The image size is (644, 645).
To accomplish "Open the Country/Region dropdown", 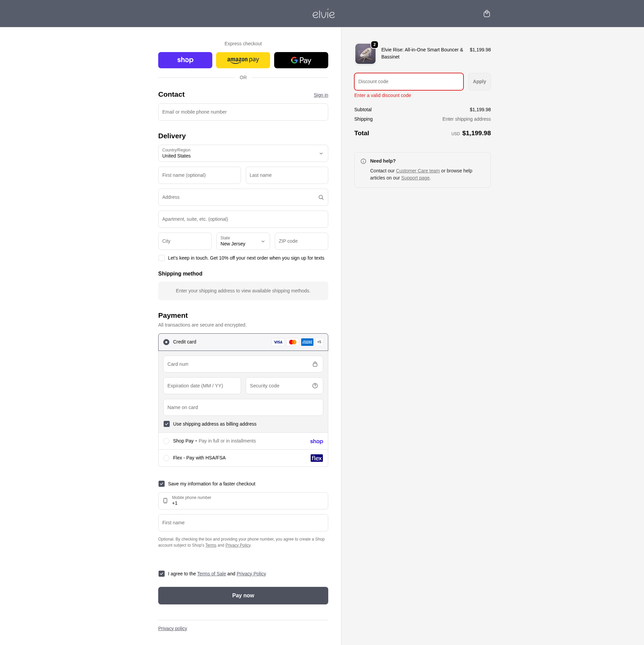I will 243,153.
